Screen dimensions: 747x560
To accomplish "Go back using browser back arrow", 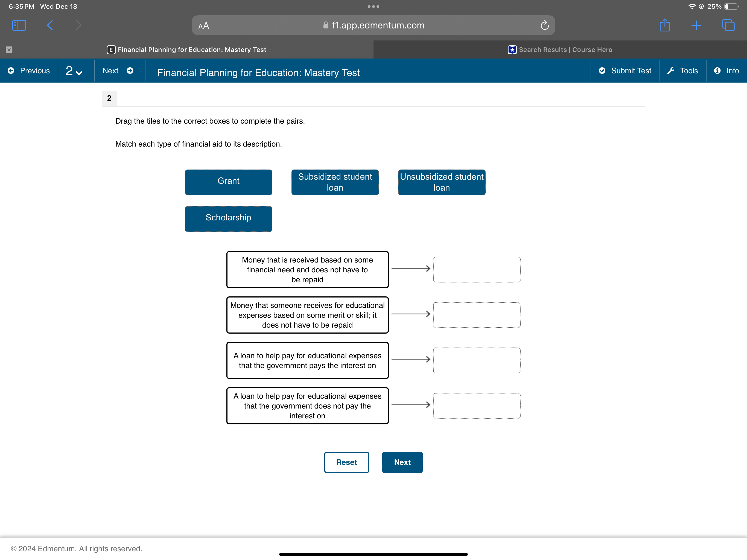I will tap(50, 25).
